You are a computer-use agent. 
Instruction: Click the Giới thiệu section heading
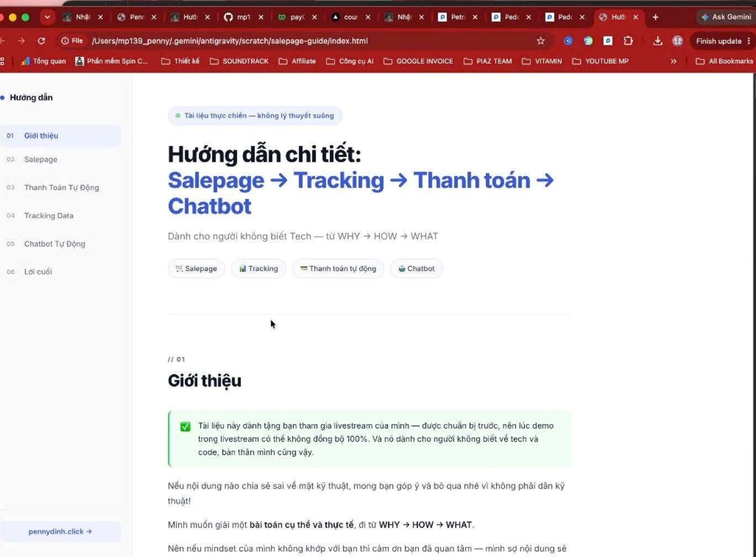pyautogui.click(x=205, y=381)
